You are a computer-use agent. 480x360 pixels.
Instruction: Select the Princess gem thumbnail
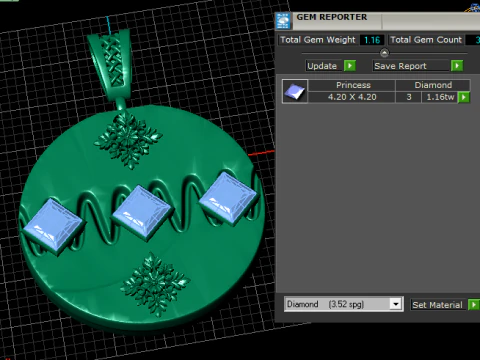tap(295, 91)
